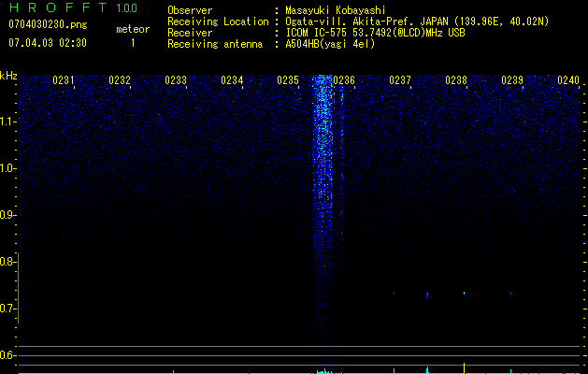This screenshot has width=588, height=374.
Task: Select the 0.8 frequency axis label
Action: point(7,262)
